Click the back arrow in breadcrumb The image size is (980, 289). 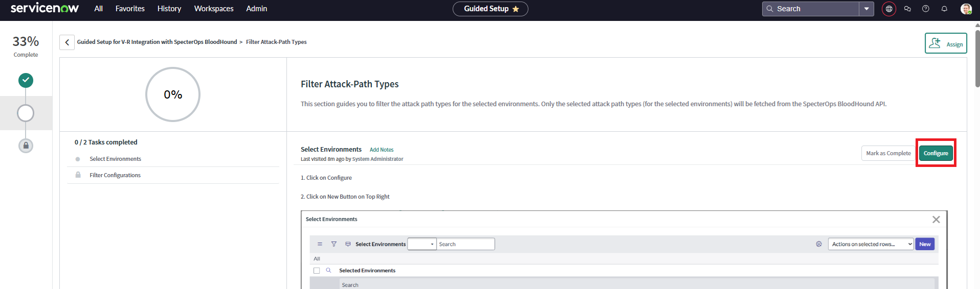pyautogui.click(x=67, y=42)
